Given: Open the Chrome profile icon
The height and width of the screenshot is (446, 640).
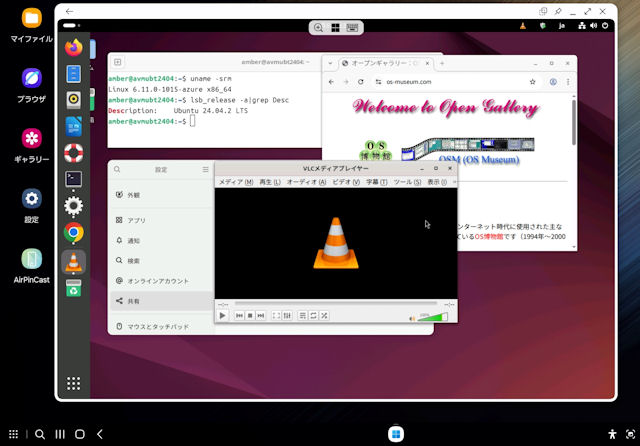Looking at the screenshot, I should click(x=553, y=82).
